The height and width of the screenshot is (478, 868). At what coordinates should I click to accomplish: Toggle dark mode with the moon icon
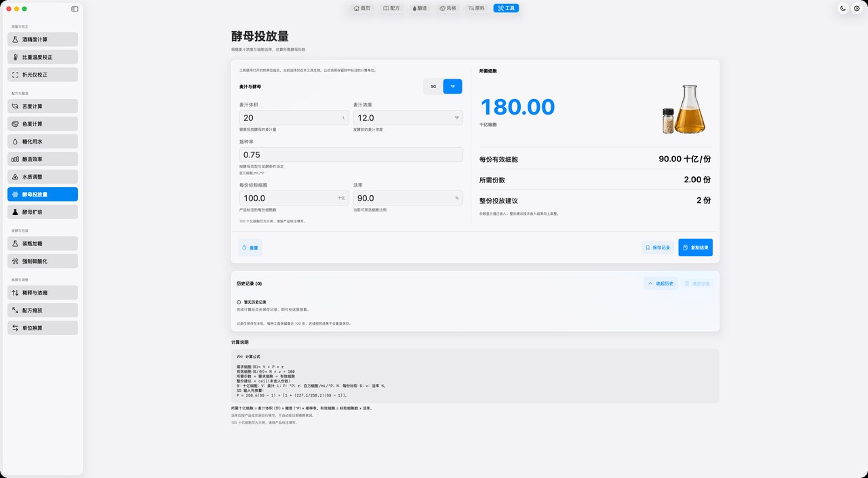click(x=843, y=8)
